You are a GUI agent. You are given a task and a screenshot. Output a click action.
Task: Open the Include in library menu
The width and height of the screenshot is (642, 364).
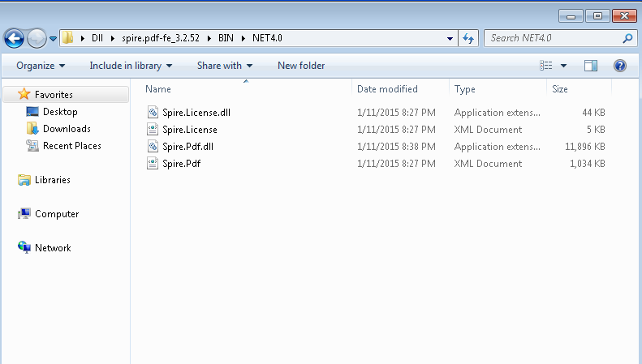[x=131, y=66]
